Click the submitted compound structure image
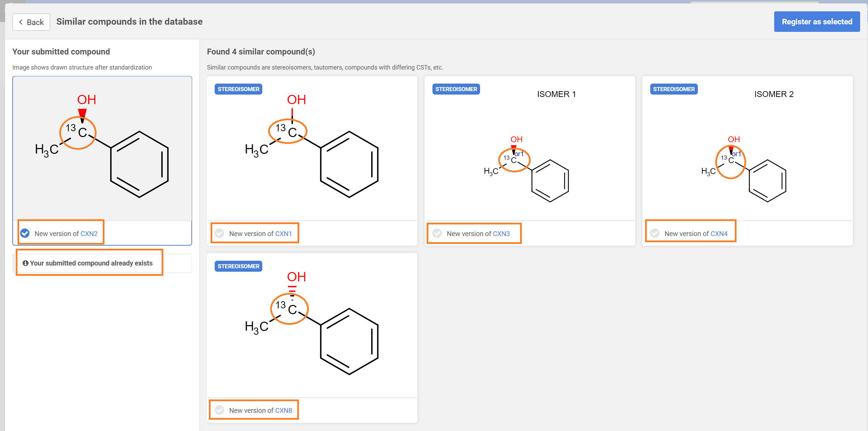This screenshot has width=868, height=431. click(102, 148)
